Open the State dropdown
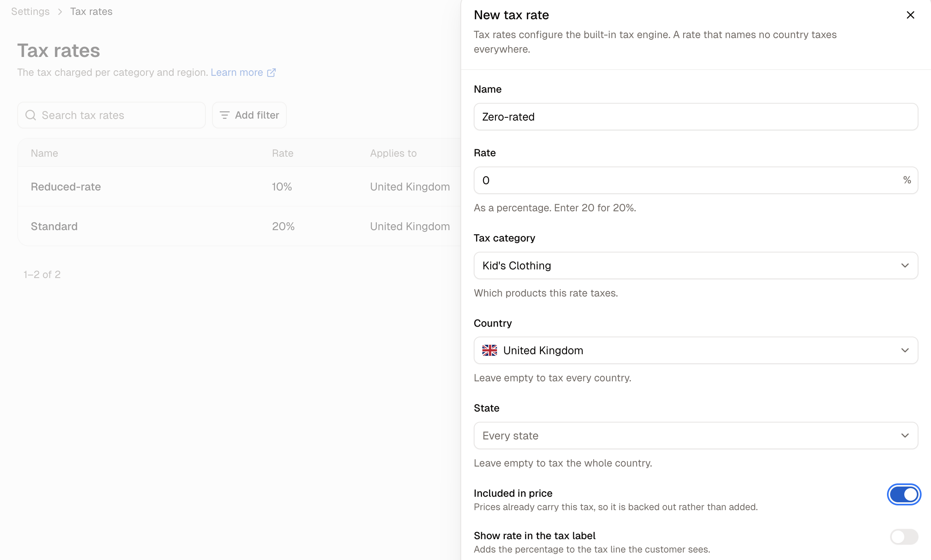931x560 pixels. tap(696, 436)
